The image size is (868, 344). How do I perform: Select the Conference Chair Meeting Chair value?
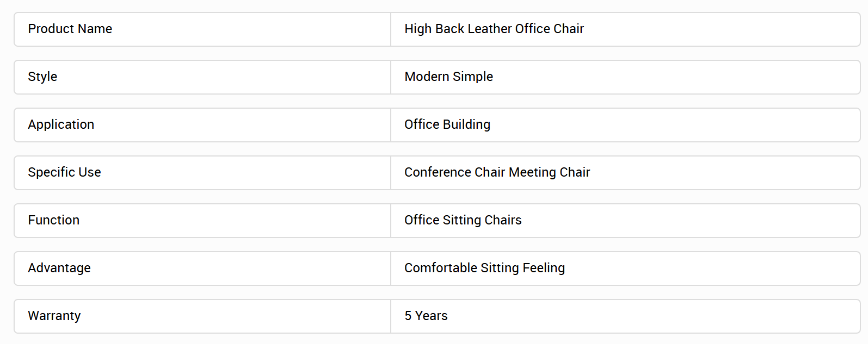pos(497,172)
